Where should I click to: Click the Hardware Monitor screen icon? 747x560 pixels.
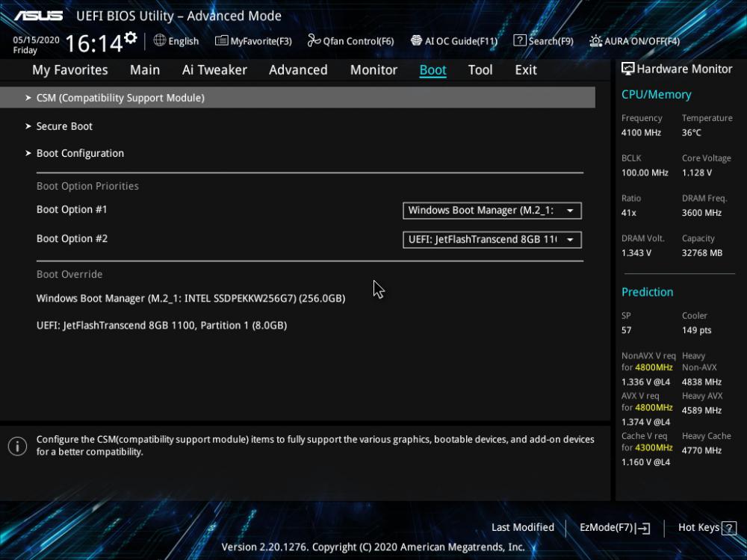coord(628,69)
